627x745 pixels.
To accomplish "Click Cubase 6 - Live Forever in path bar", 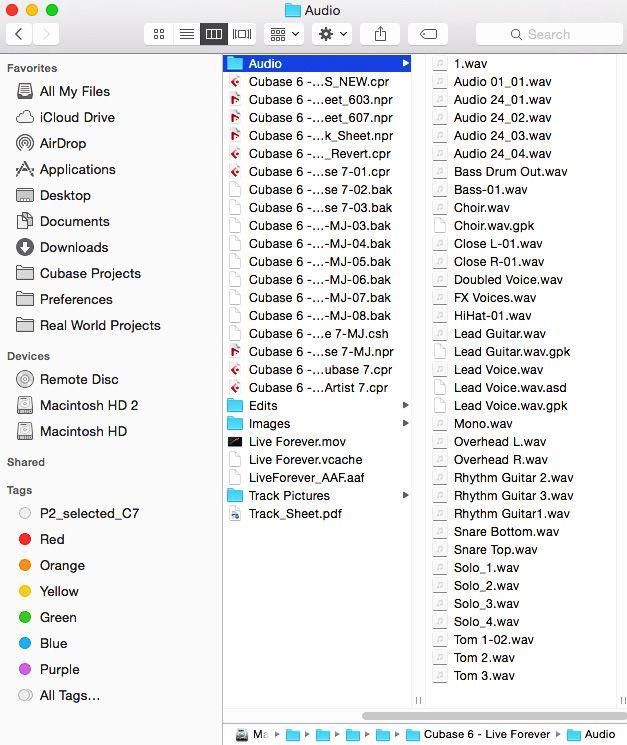I will [478, 735].
